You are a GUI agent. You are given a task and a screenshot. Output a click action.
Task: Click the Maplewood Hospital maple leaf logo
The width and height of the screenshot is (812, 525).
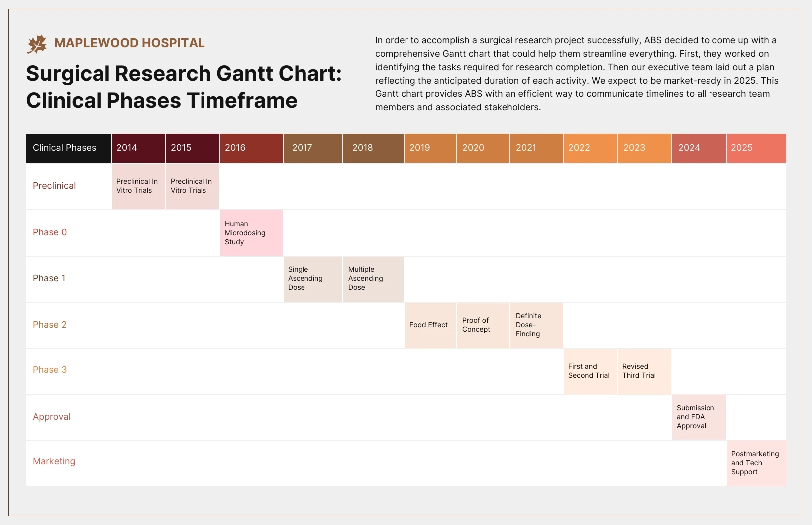pyautogui.click(x=37, y=43)
